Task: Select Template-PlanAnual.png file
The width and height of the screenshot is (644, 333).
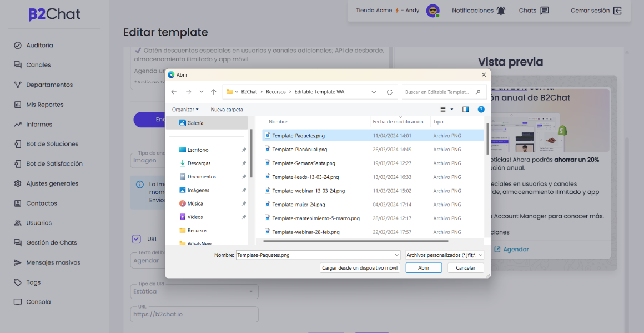Action: (299, 150)
